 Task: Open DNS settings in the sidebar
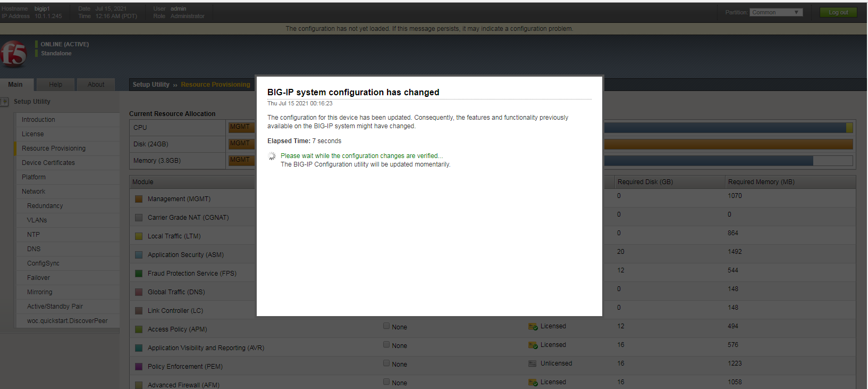(68, 249)
